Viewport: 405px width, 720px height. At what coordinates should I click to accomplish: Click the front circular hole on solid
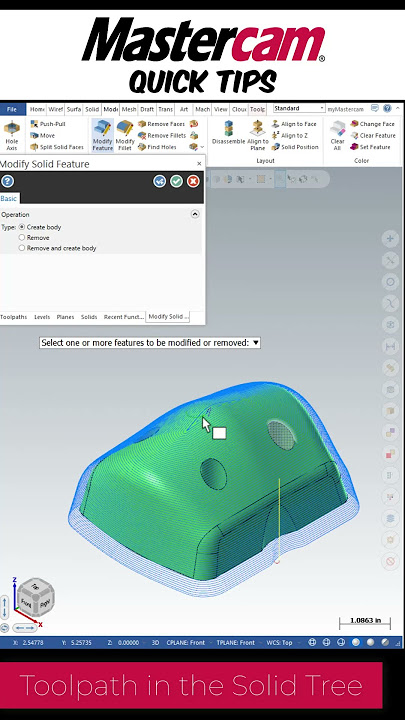tap(214, 473)
